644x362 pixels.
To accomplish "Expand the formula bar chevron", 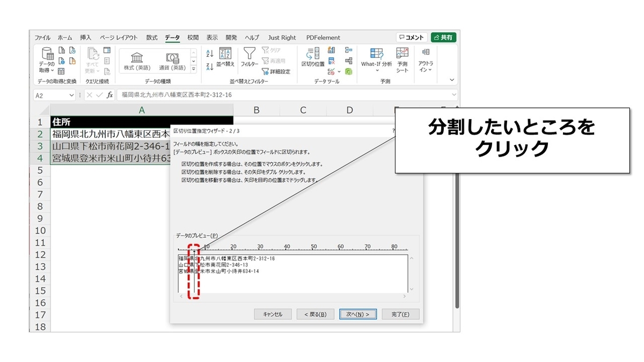I will [453, 95].
